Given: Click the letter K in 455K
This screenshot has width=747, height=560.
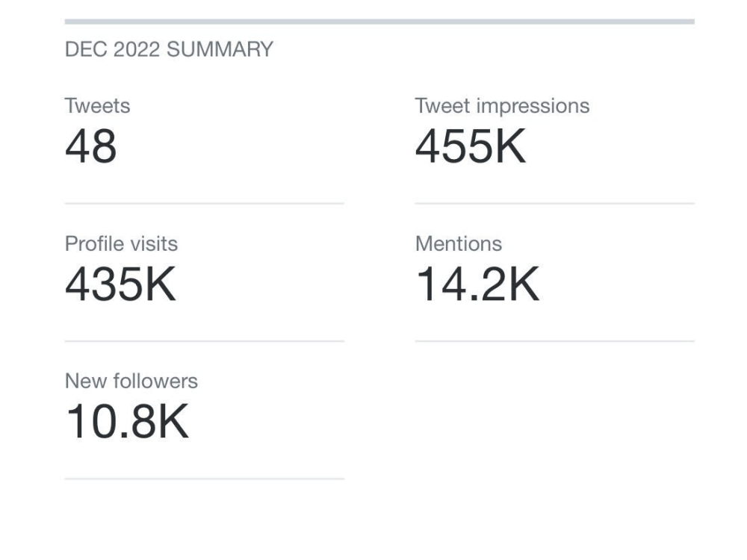Looking at the screenshot, I should click(x=510, y=146).
